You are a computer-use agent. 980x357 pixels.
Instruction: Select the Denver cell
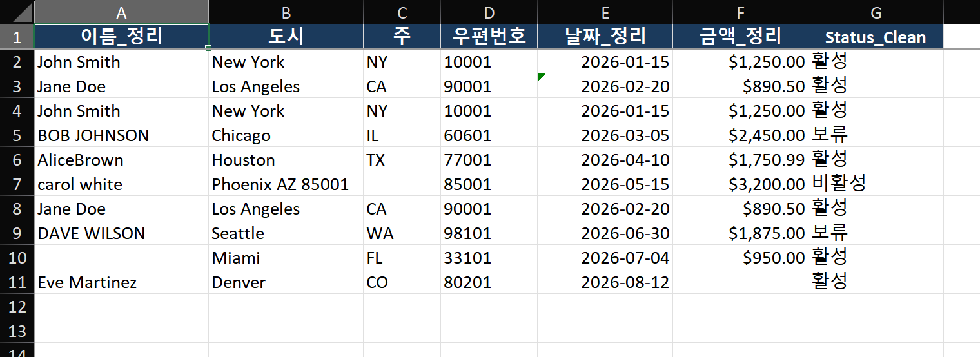tap(286, 282)
